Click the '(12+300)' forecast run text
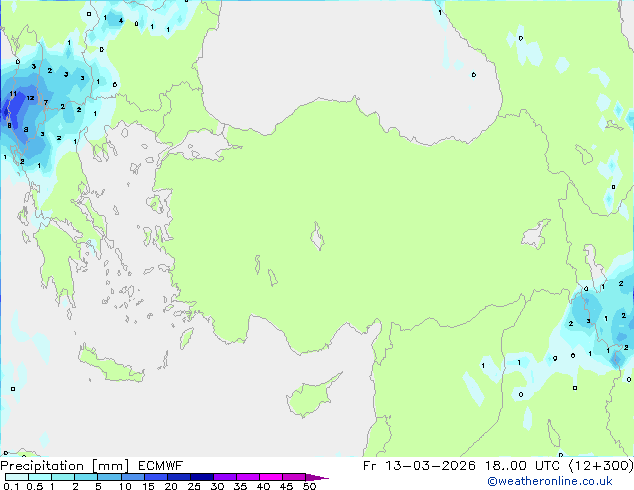Image resolution: width=634 pixels, height=490 pixels. pyautogui.click(x=601, y=466)
